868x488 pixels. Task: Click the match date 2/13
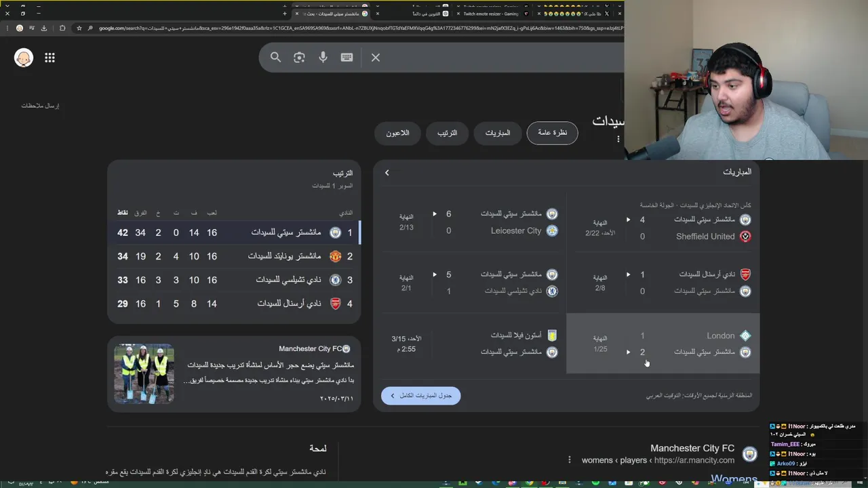tap(406, 228)
